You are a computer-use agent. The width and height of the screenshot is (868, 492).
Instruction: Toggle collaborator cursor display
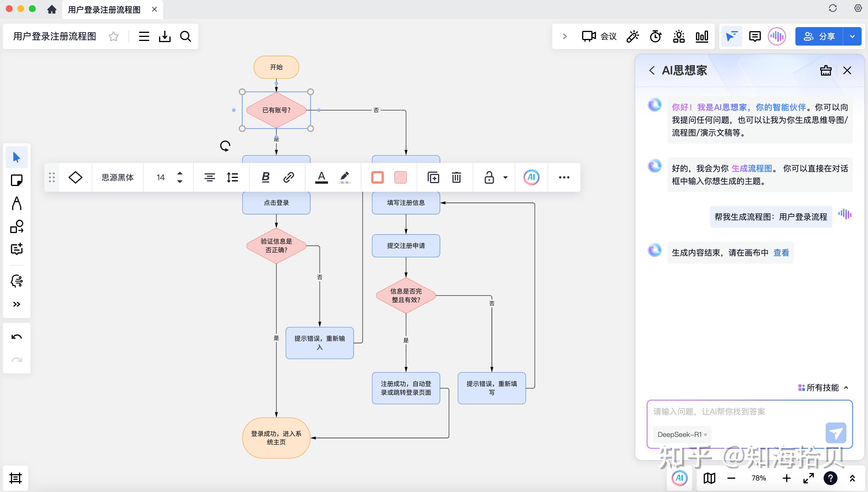click(x=731, y=36)
